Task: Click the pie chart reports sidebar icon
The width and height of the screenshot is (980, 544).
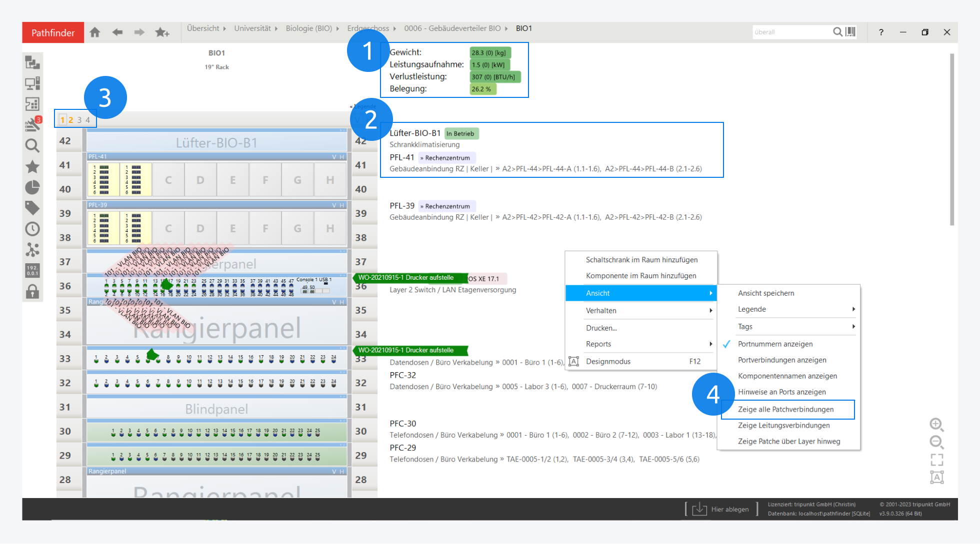Action: point(32,187)
